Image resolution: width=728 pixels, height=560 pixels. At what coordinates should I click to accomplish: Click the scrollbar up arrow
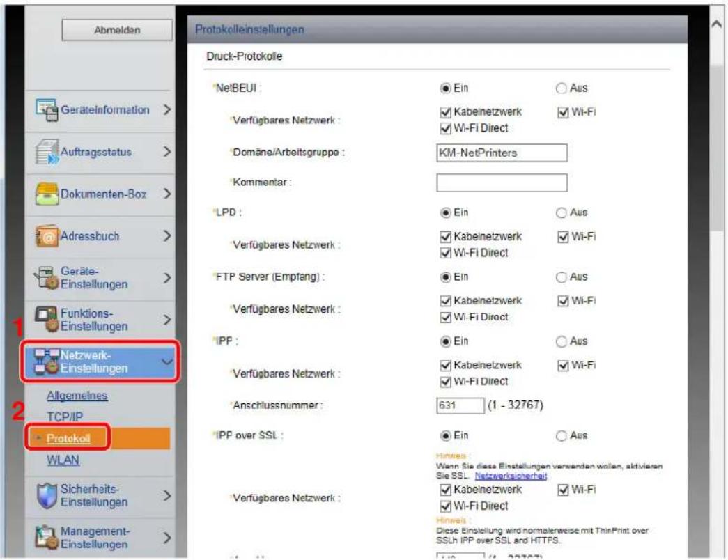(x=717, y=24)
